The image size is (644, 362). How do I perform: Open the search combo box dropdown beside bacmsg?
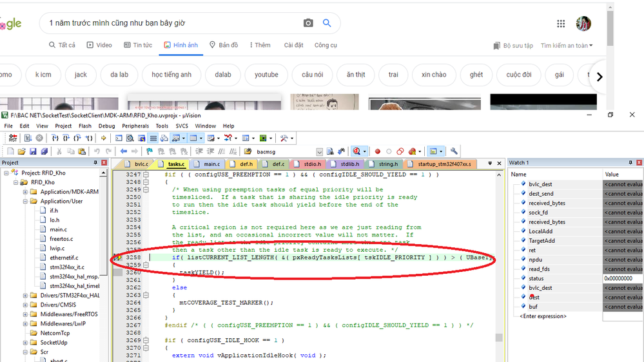pos(320,152)
